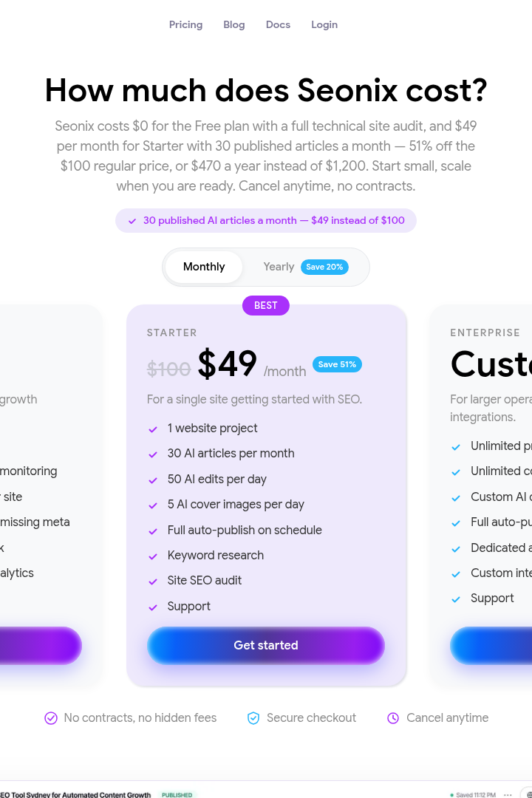Viewport: 532px width, 798px height.
Task: Click the checkmark in the 30 published articles banner
Action: pos(132,221)
